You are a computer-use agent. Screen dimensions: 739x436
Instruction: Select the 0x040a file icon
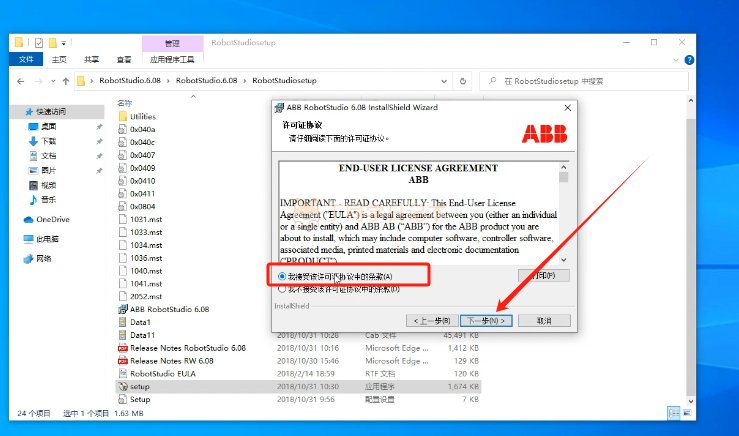pyautogui.click(x=123, y=129)
